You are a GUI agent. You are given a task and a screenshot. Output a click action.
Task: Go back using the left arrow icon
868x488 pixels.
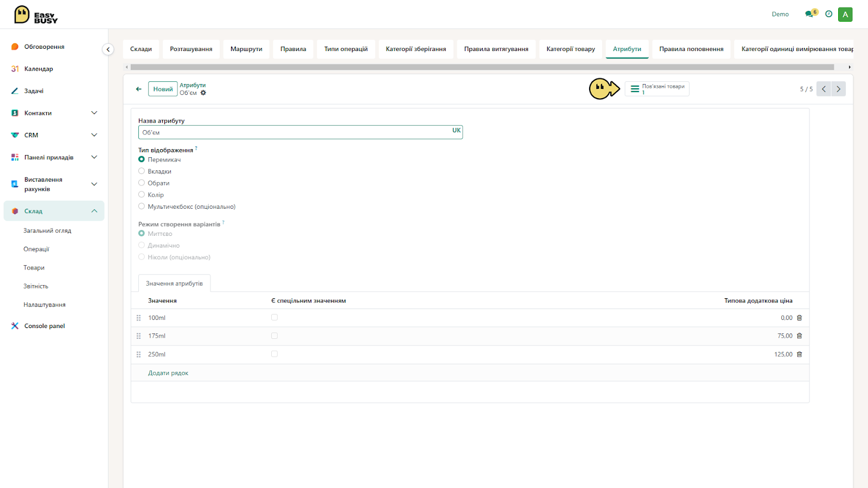[x=139, y=89]
